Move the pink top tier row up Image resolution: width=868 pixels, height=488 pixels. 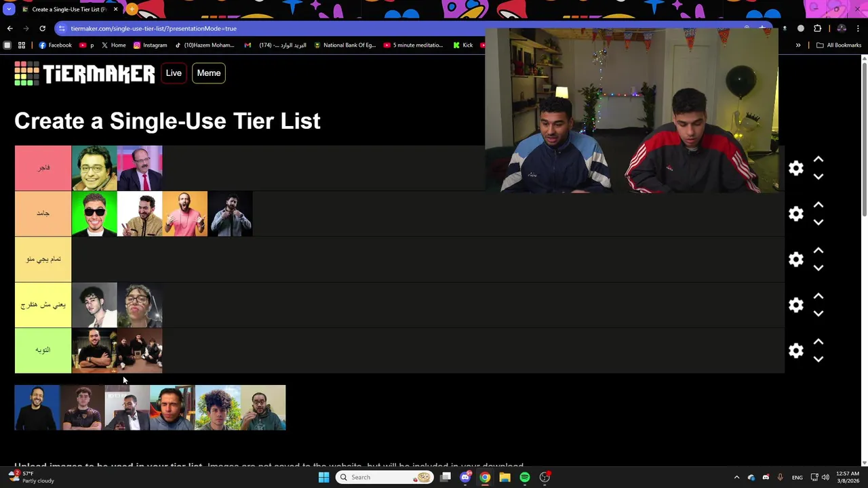pyautogui.click(x=818, y=159)
